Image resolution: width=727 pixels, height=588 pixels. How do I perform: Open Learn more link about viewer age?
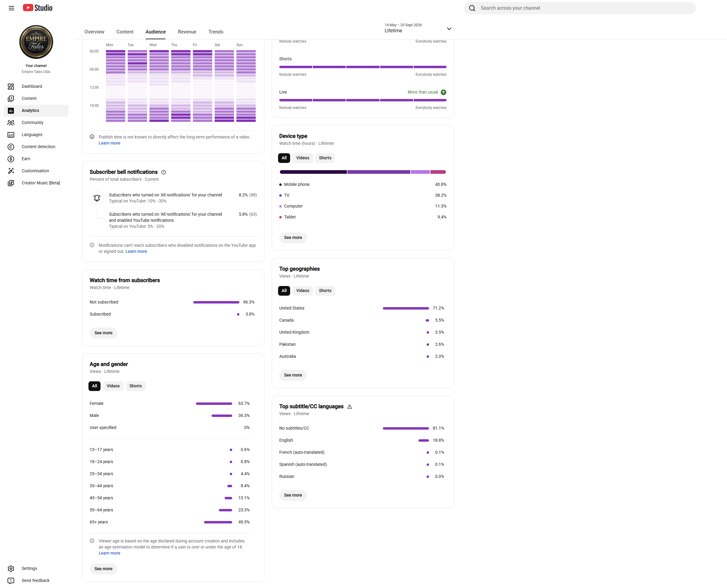[110, 553]
